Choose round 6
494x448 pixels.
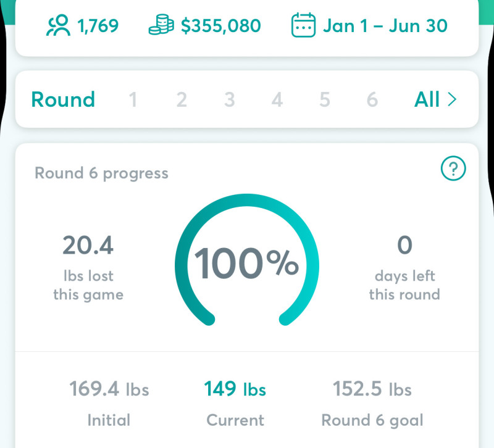(372, 100)
